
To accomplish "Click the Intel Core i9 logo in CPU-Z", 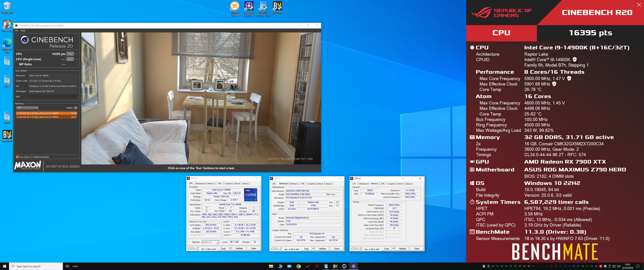I will pos(250,195).
